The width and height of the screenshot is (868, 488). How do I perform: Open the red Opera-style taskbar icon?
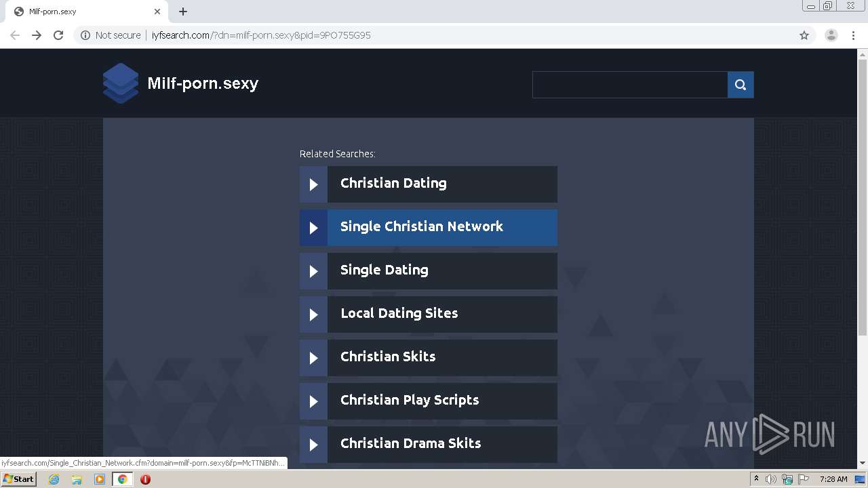coord(145,479)
